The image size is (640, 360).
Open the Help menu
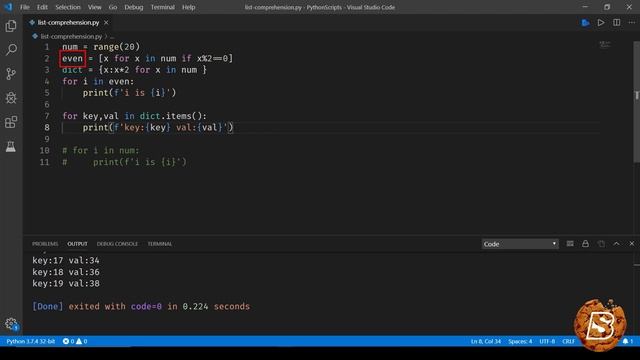[x=188, y=7]
